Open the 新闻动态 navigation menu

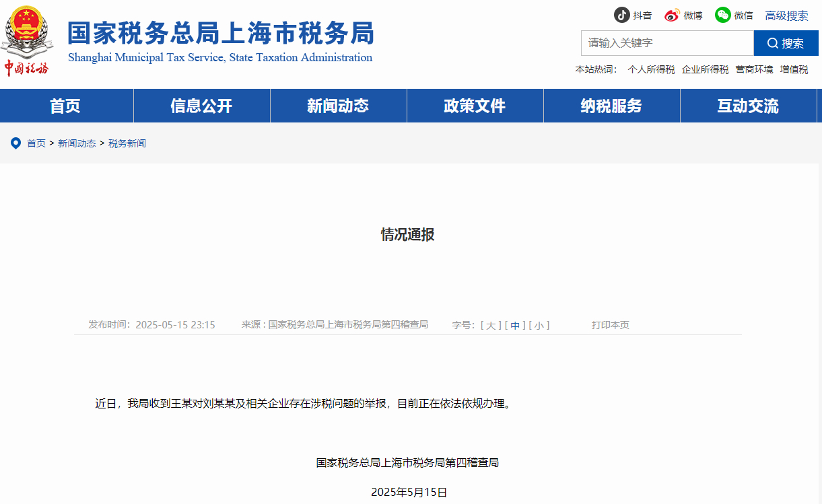338,106
